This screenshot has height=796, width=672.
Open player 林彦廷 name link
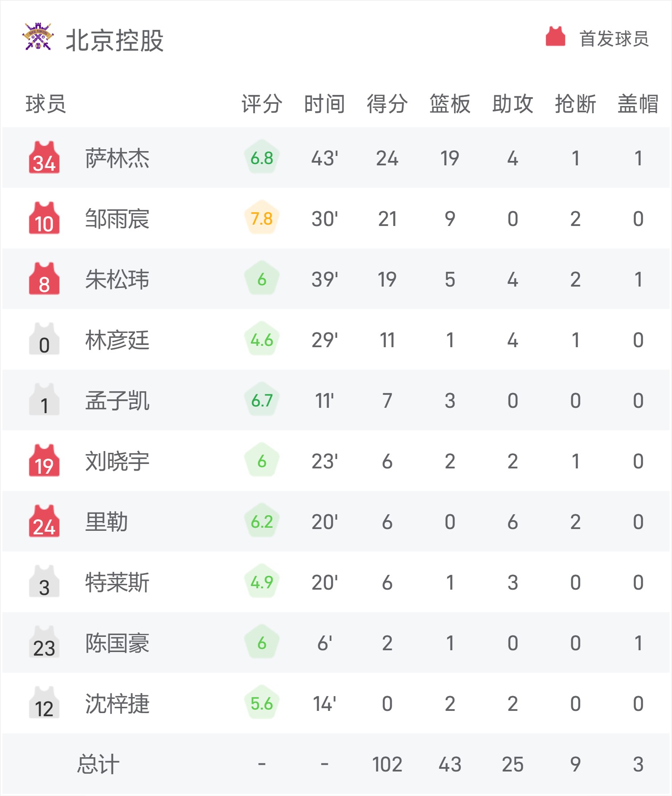pos(117,340)
